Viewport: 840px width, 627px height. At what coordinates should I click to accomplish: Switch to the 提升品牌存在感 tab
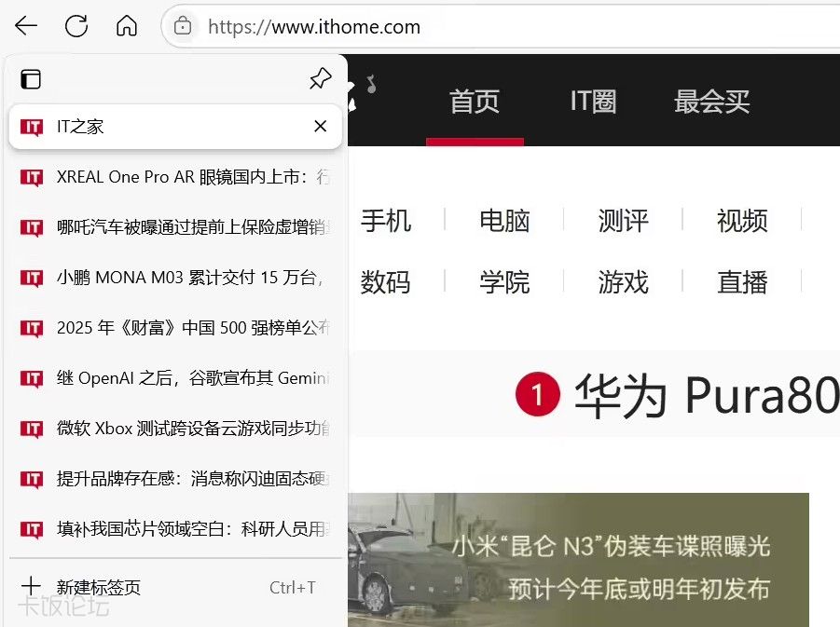175,479
